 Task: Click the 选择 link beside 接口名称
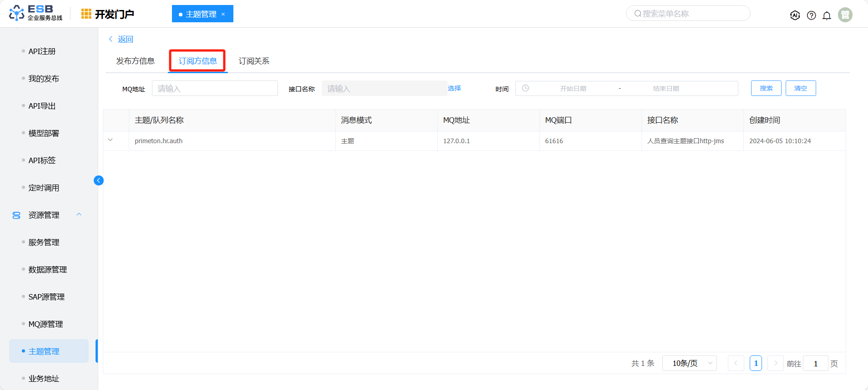(454, 88)
